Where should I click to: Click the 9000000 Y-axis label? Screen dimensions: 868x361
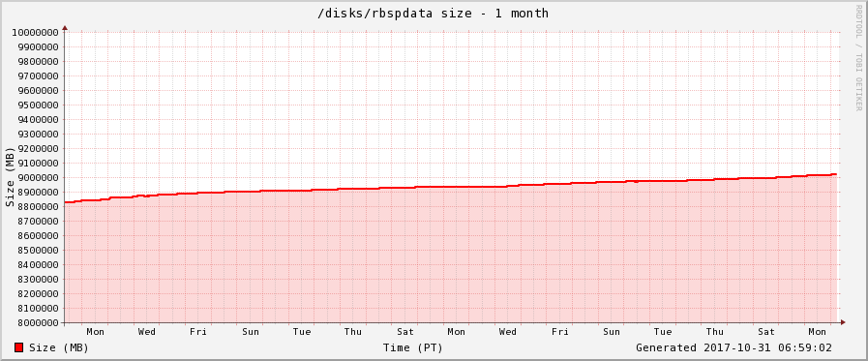click(39, 178)
